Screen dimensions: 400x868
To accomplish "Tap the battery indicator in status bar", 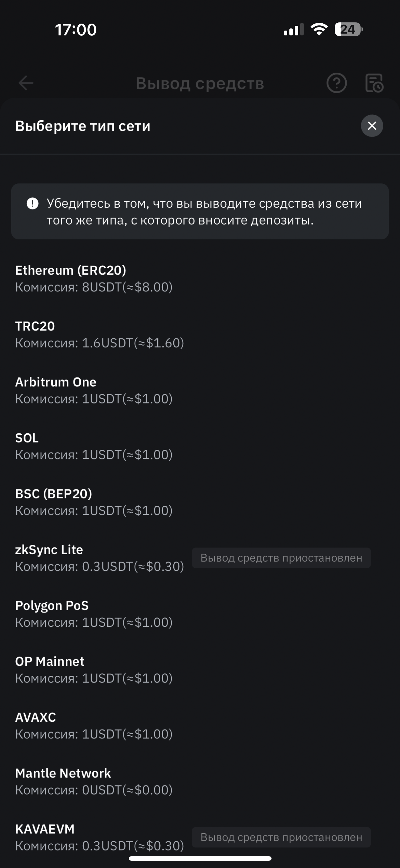I will (x=348, y=29).
